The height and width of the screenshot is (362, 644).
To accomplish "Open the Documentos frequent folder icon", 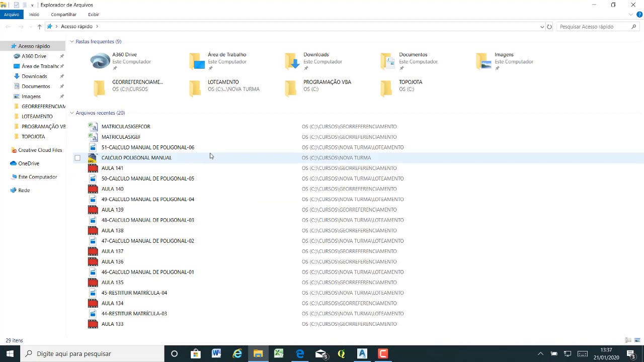I will pos(388,61).
